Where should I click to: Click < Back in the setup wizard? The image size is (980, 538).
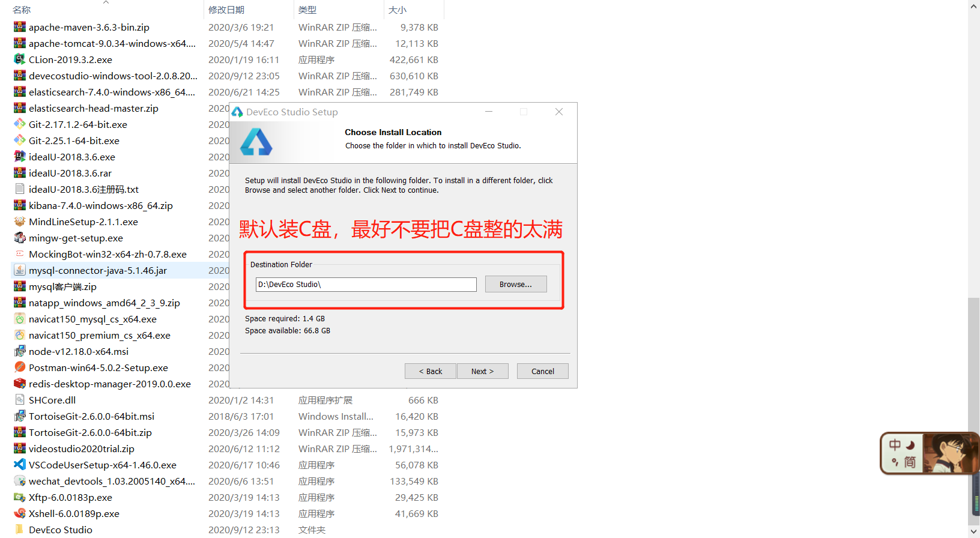coord(431,371)
